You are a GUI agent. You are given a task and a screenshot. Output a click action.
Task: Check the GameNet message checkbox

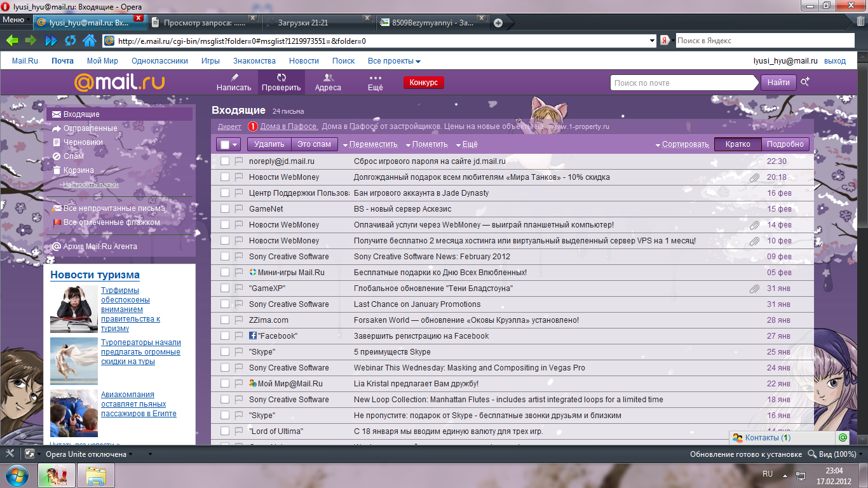[224, 209]
